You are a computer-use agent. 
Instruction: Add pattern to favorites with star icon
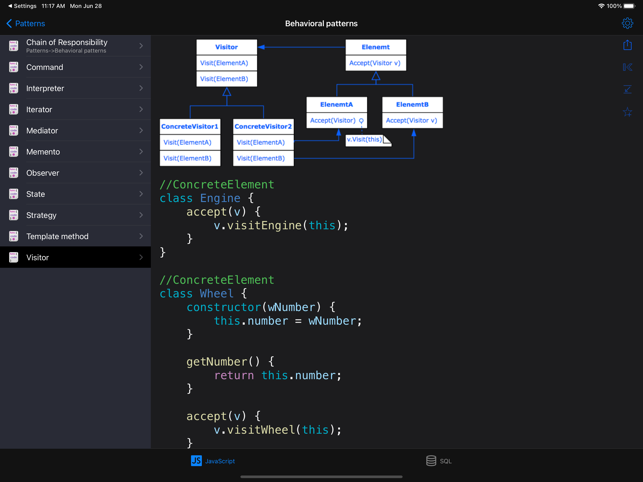tap(627, 112)
